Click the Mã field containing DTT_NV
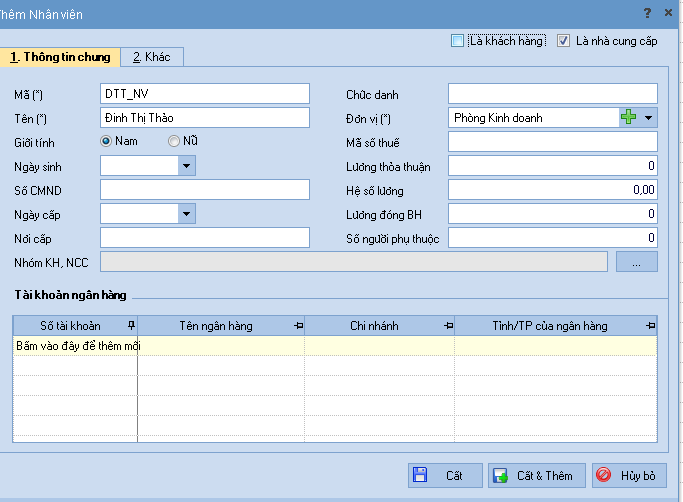Screen dimensions: 683x502 pyautogui.click(x=205, y=94)
